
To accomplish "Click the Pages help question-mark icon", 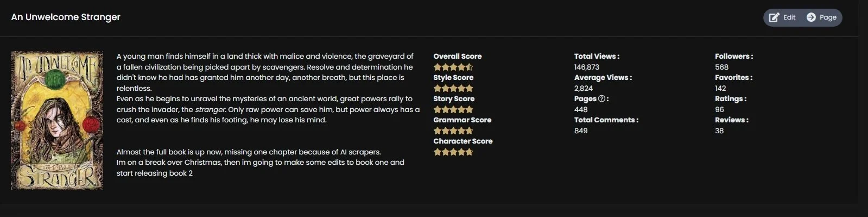I will point(601,99).
